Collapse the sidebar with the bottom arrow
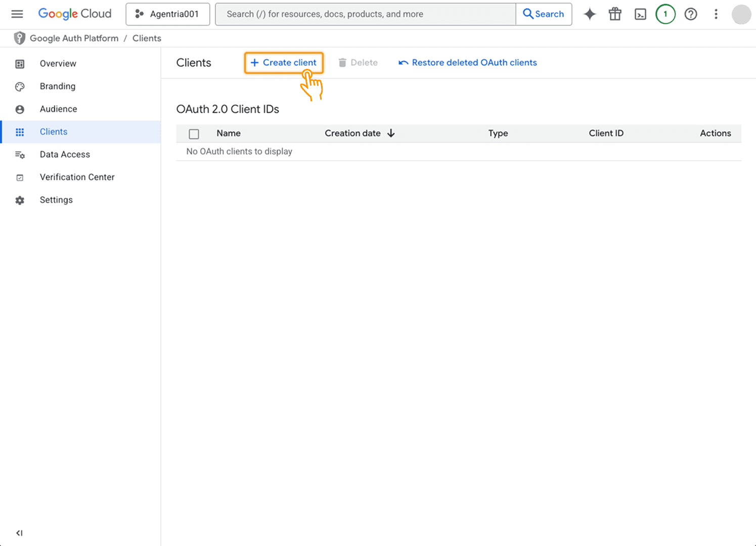756x546 pixels. (19, 533)
